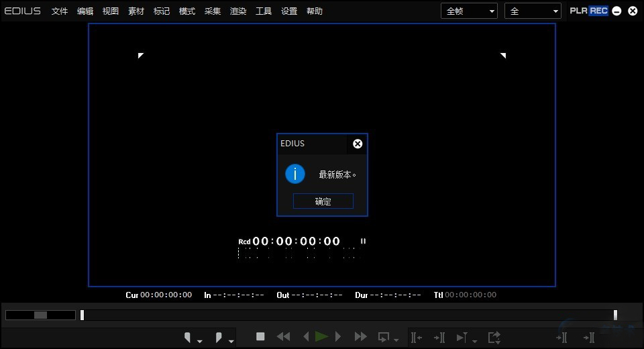Jump to previous edit point icon

[x=416, y=338]
